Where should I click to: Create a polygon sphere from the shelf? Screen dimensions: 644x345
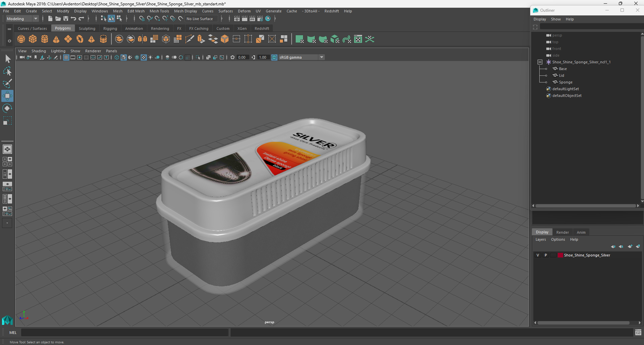click(21, 39)
